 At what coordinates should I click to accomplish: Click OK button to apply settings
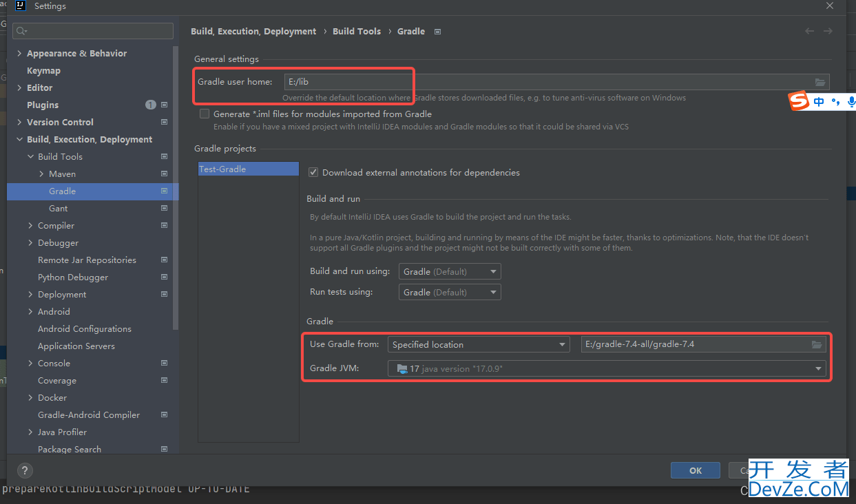[696, 470]
